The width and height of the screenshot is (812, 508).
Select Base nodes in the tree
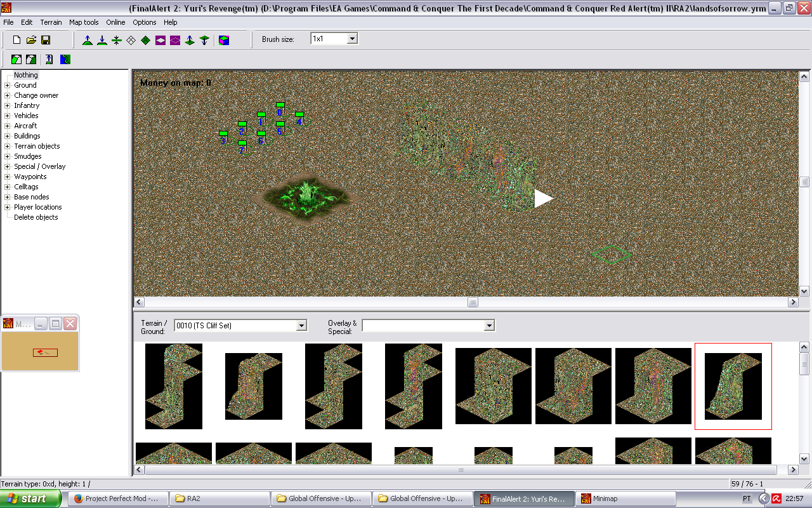point(31,197)
